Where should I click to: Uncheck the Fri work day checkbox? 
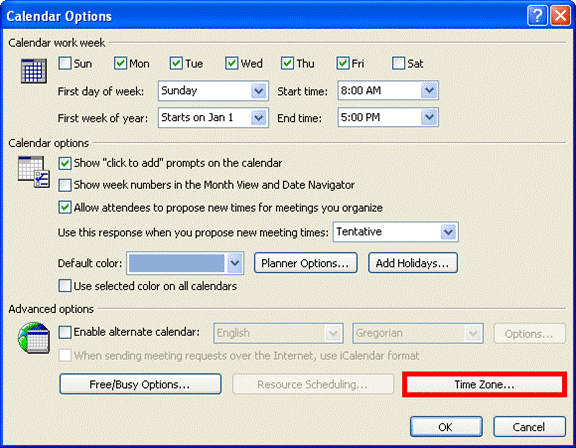click(x=343, y=63)
